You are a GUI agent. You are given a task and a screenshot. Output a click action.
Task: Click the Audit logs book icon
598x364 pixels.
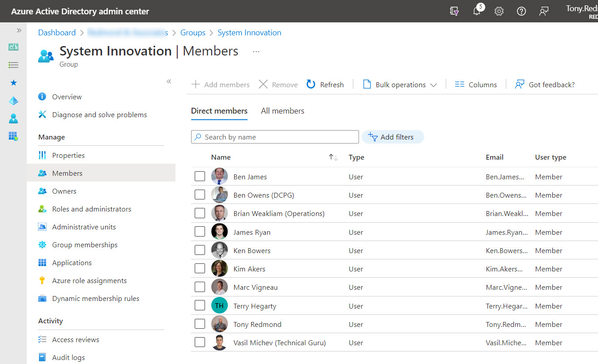pyautogui.click(x=42, y=357)
